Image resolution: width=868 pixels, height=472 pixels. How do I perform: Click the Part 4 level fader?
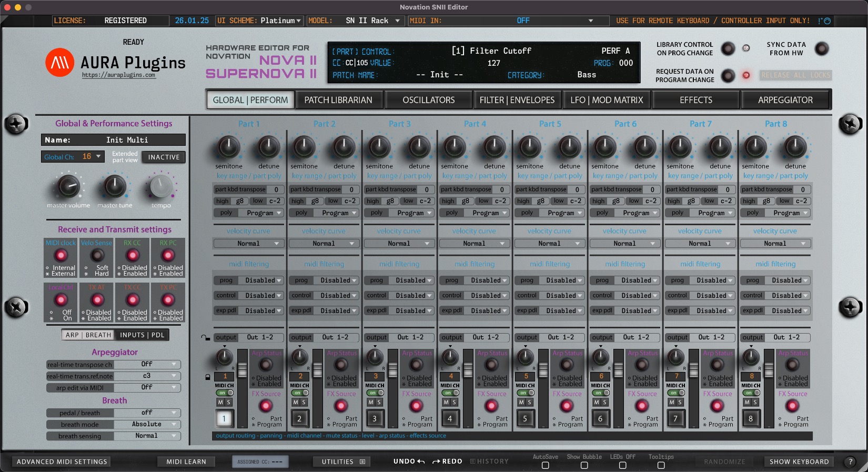[x=468, y=370]
